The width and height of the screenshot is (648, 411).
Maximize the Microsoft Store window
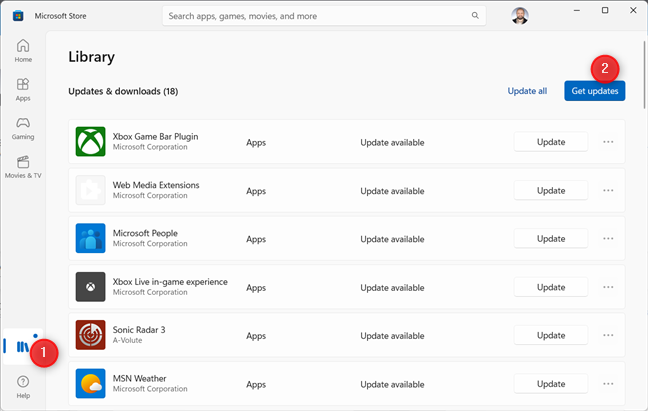coord(605,10)
